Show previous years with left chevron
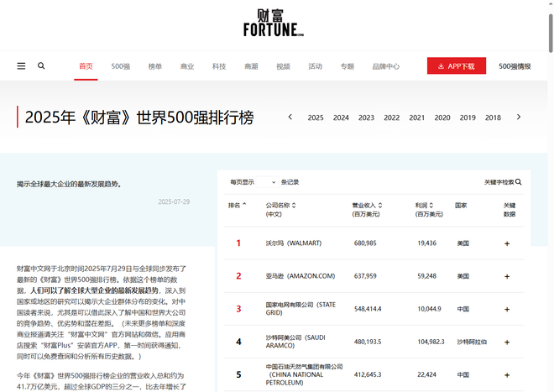Viewport: 554px width, 392px height. click(x=290, y=117)
